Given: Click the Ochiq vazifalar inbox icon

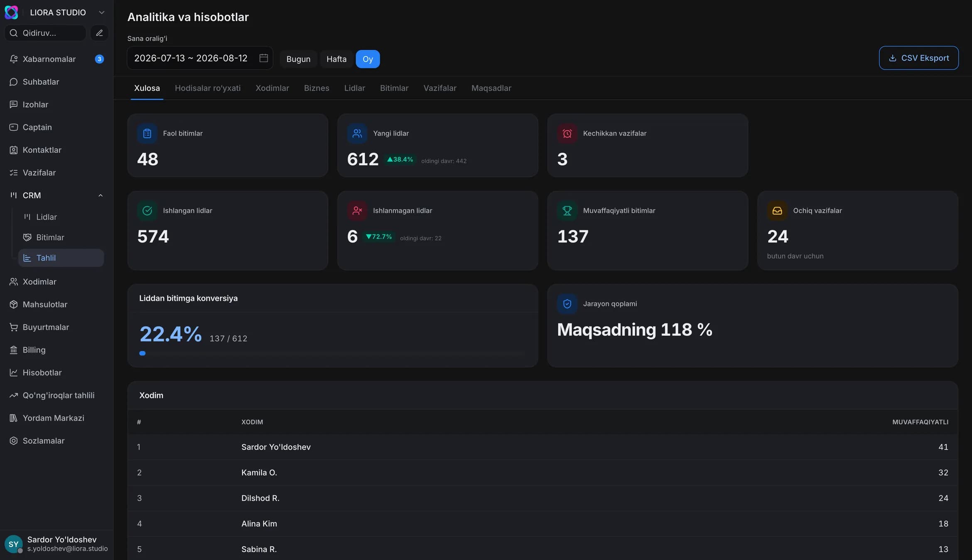Looking at the screenshot, I should 777,210.
